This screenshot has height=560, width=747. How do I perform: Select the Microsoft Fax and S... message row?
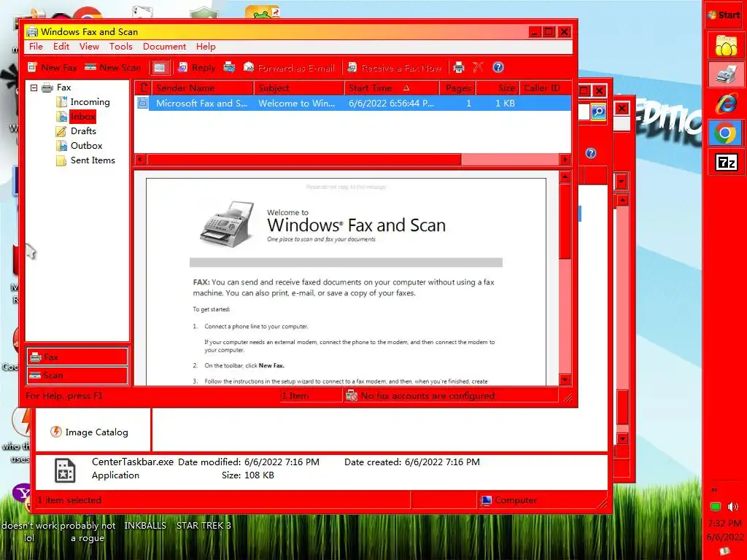tap(353, 103)
